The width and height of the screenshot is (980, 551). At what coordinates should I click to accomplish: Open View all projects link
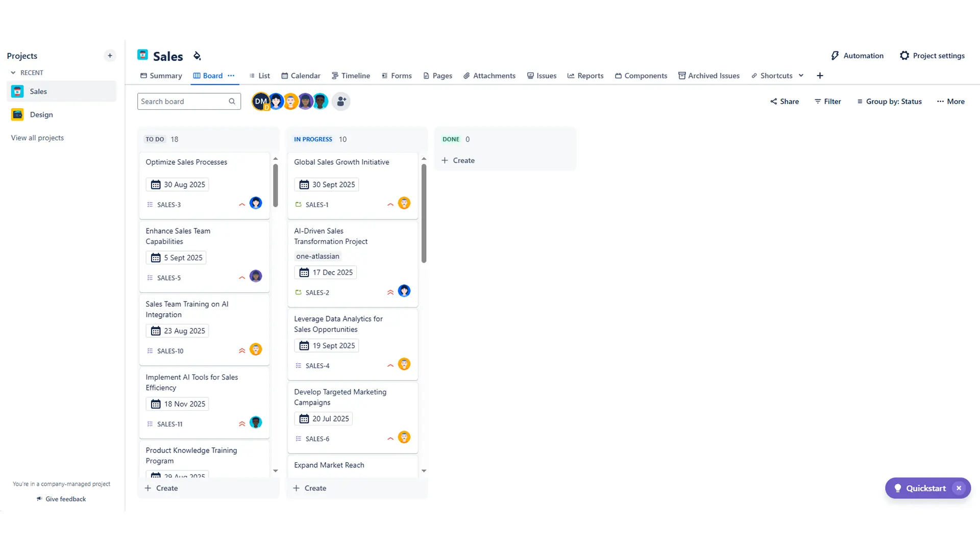tap(37, 138)
